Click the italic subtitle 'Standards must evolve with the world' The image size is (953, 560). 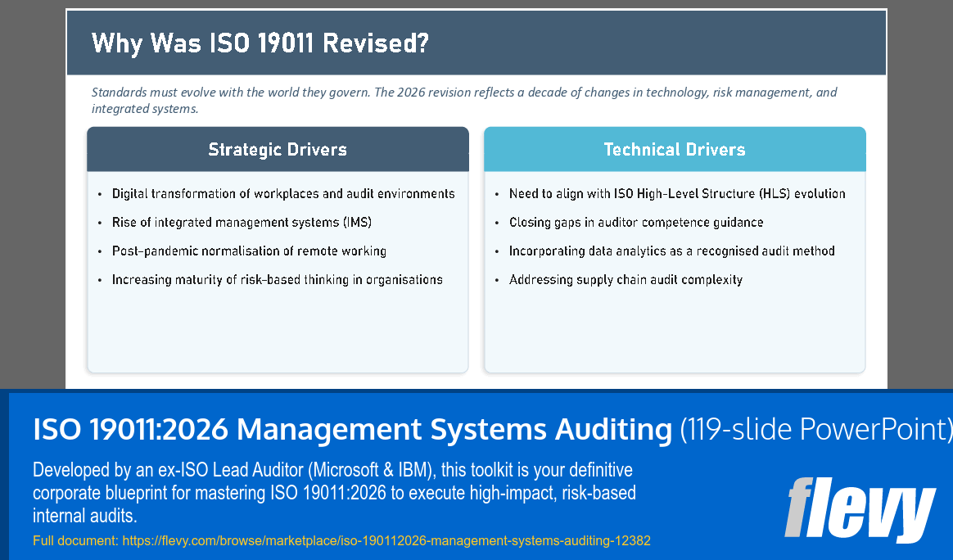464,101
